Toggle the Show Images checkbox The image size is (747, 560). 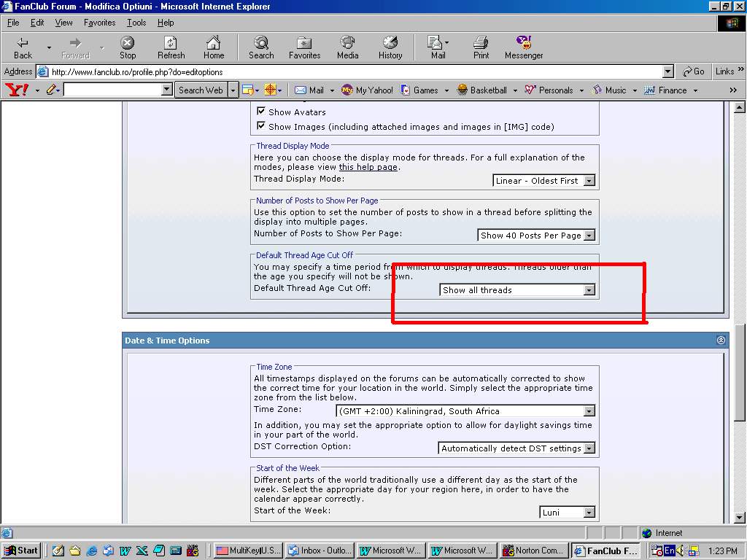coord(260,125)
